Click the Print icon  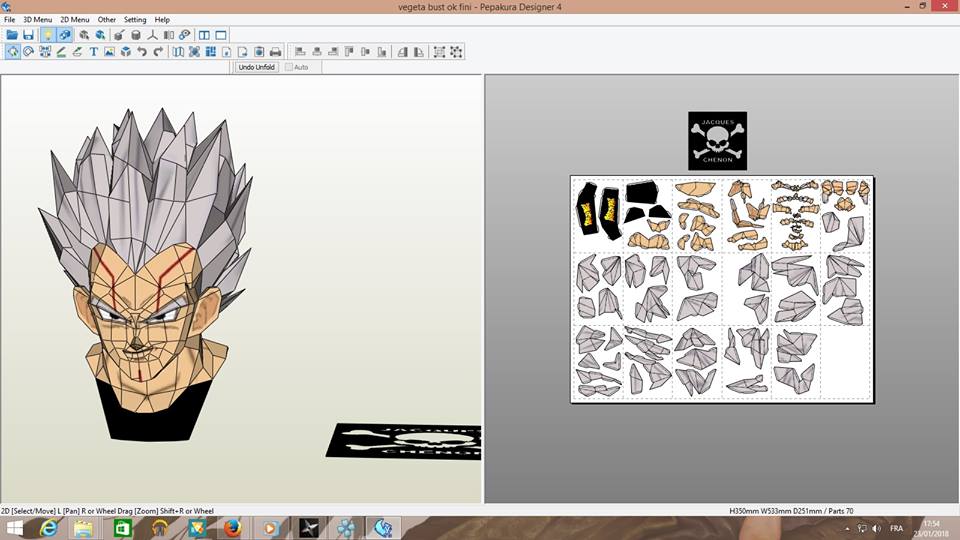click(276, 51)
